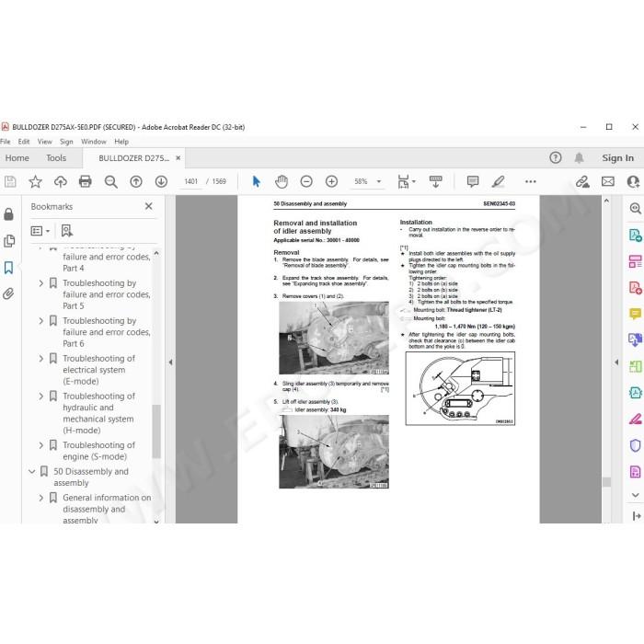Expand Troubleshooting of engine (S-mode) bookmark
The width and height of the screenshot is (644, 644).
(x=40, y=445)
